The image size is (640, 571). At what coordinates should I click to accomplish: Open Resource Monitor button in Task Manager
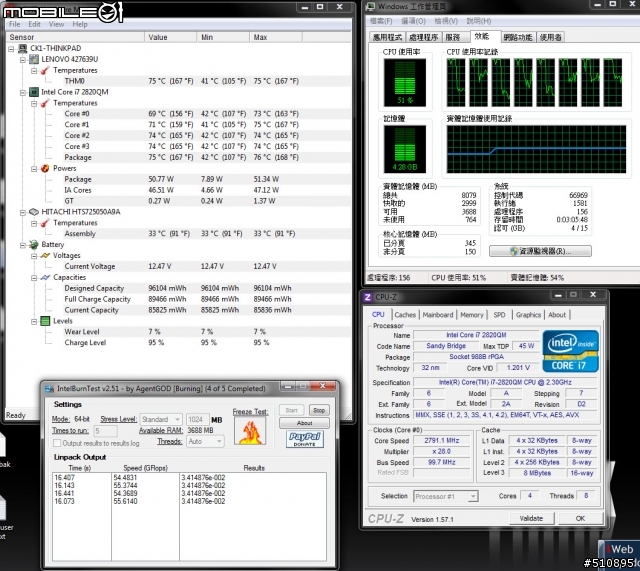tap(540, 251)
